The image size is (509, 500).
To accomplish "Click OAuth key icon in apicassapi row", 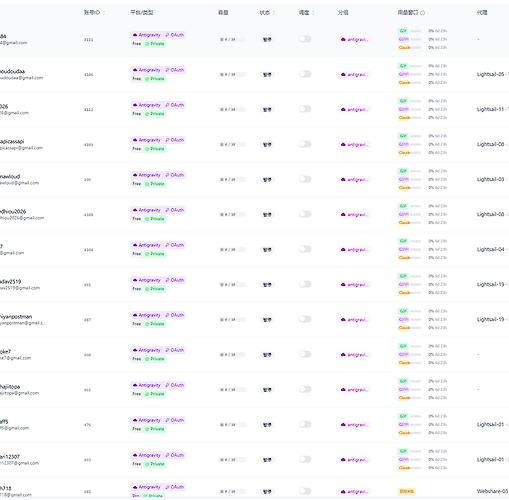I will [x=167, y=140].
